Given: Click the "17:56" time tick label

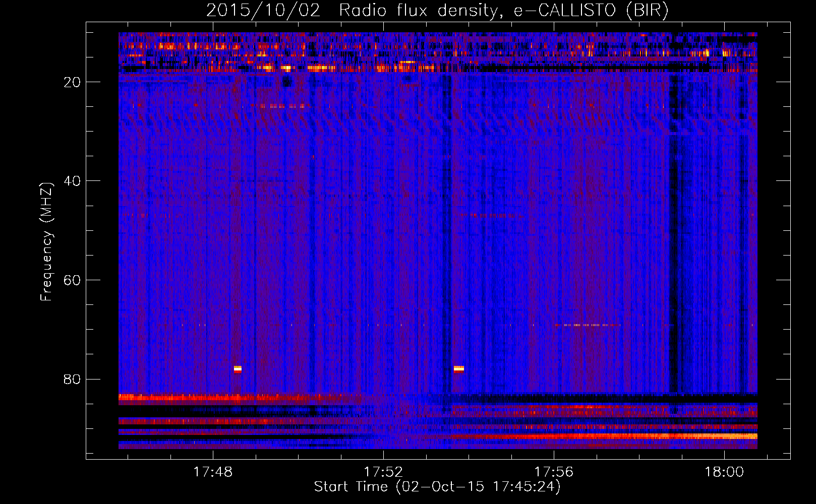Looking at the screenshot, I should tap(554, 472).
